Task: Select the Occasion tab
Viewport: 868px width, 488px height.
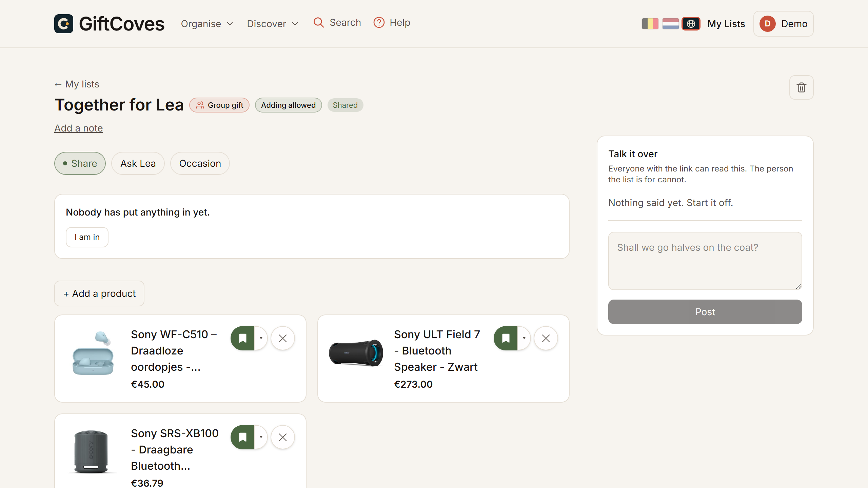Action: [200, 163]
